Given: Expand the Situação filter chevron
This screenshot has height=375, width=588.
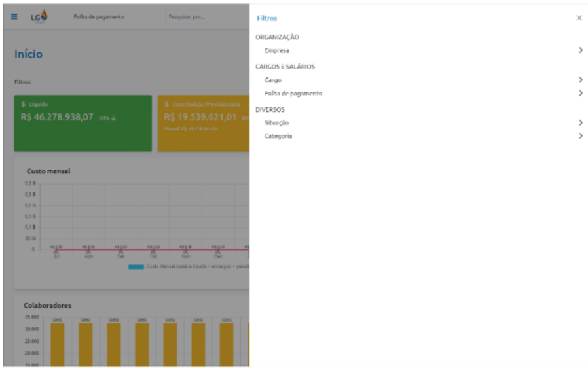Looking at the screenshot, I should click(581, 122).
